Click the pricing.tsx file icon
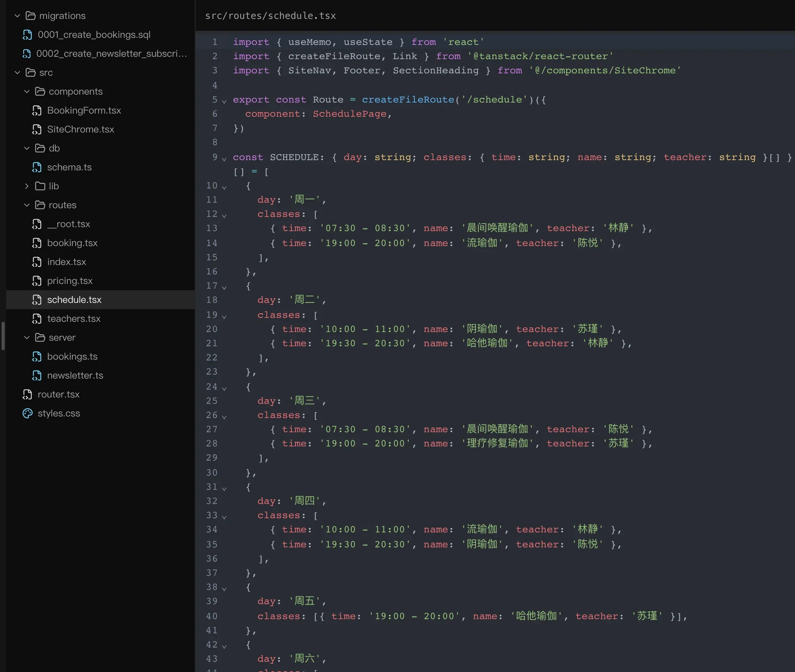 pos(37,281)
